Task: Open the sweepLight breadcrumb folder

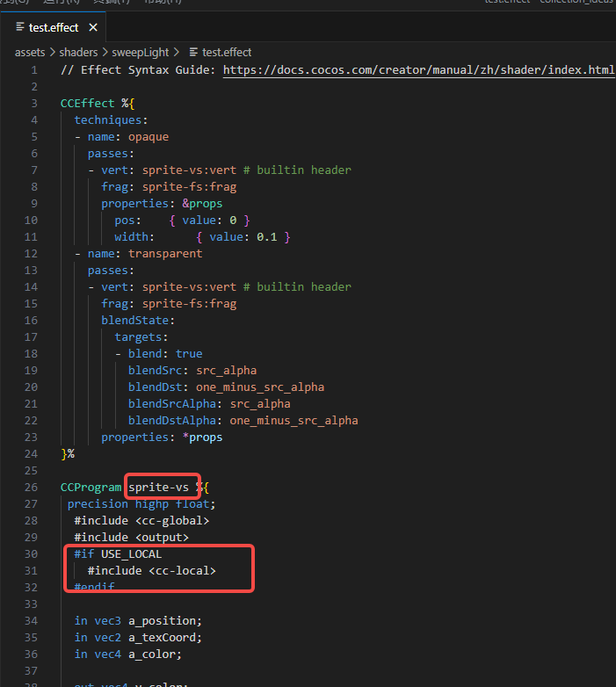Action: point(141,52)
